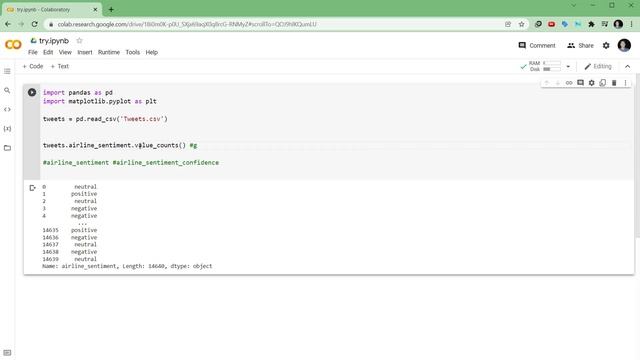
Task: Open the View menu
Action: pos(65,52)
